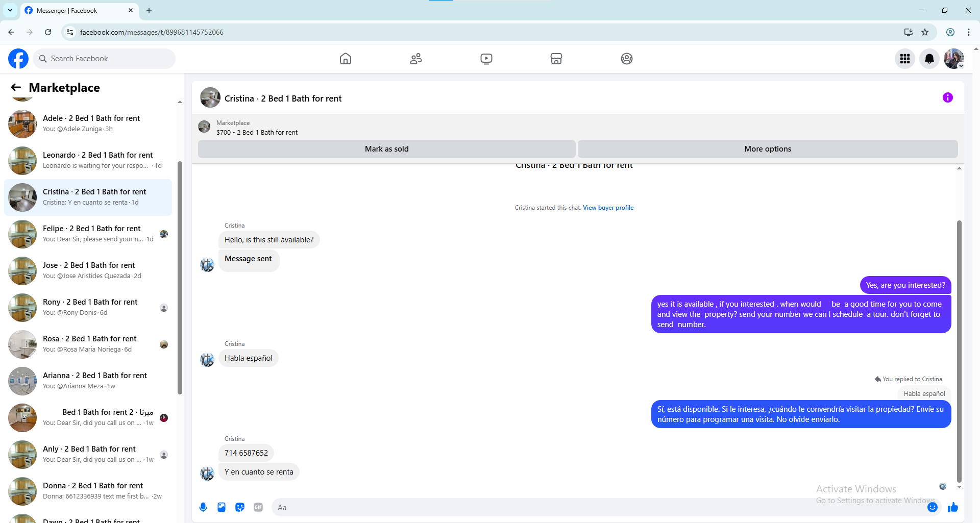
Task: Click Mark as sold button
Action: [x=386, y=149]
